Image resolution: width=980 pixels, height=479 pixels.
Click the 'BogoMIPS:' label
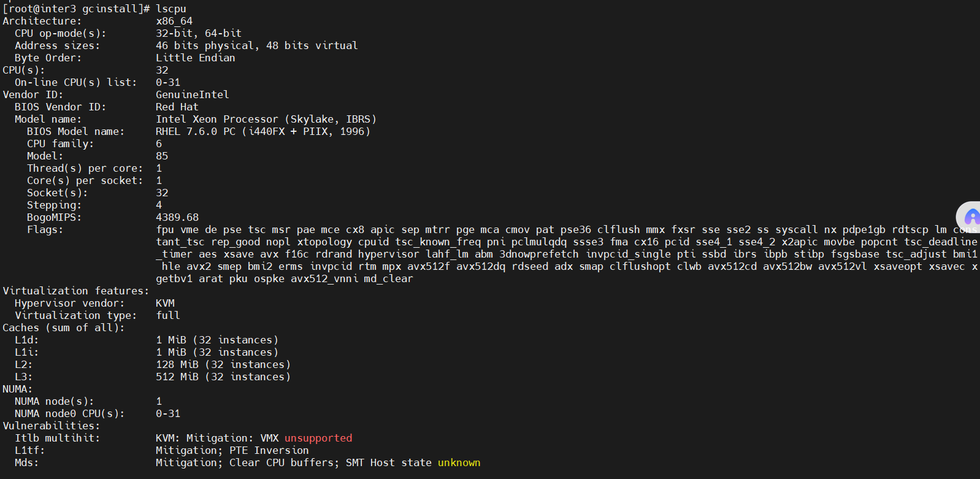tap(54, 217)
